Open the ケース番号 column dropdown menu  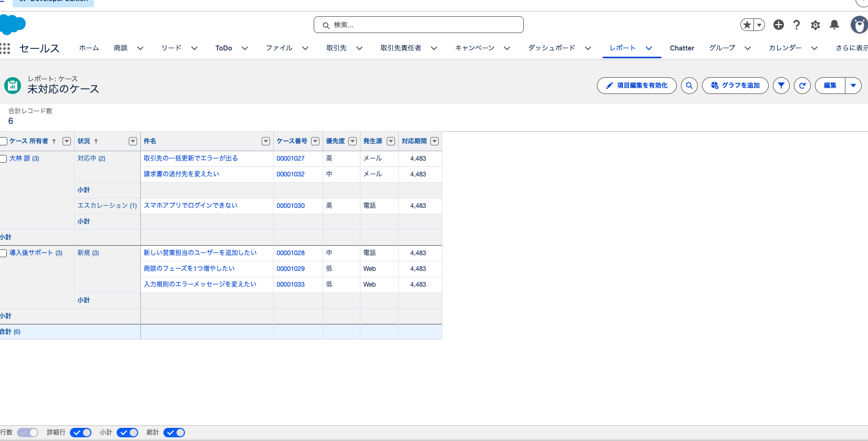[x=315, y=141]
